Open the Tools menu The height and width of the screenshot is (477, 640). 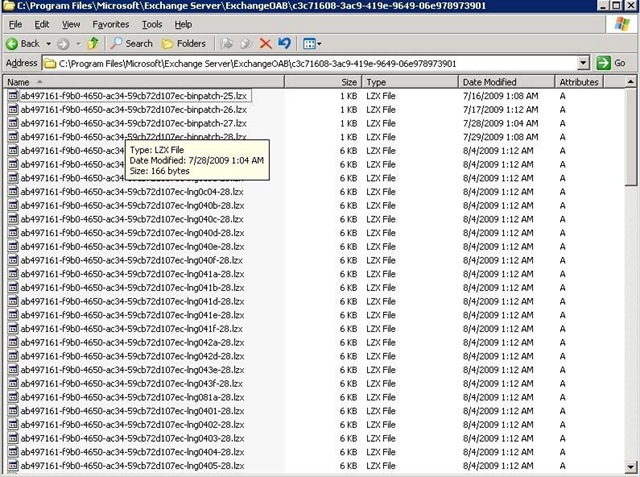[152, 24]
